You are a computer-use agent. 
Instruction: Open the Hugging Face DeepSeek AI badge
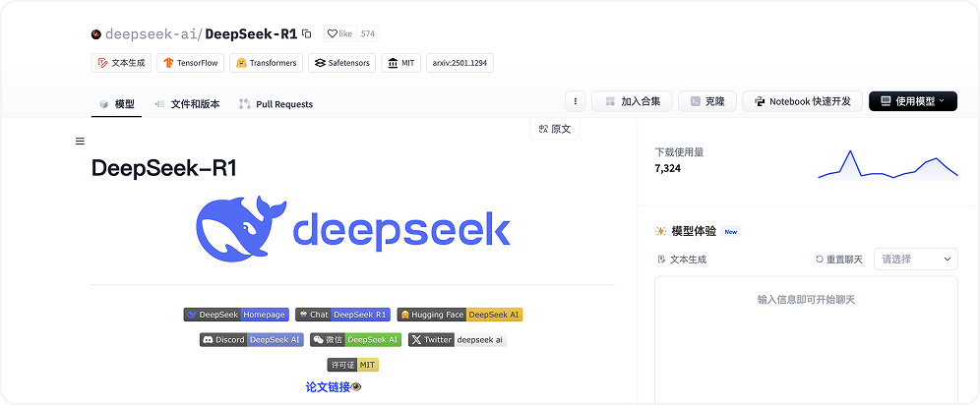459,315
